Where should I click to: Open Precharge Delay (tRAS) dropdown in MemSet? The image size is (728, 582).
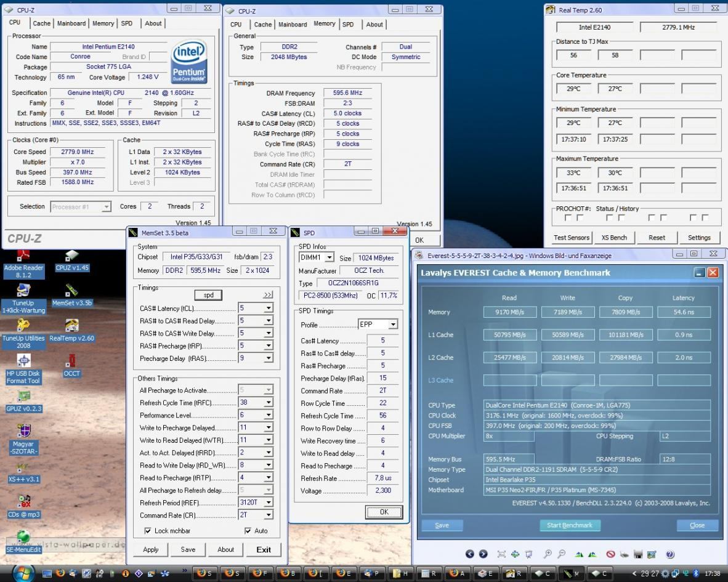269,358
